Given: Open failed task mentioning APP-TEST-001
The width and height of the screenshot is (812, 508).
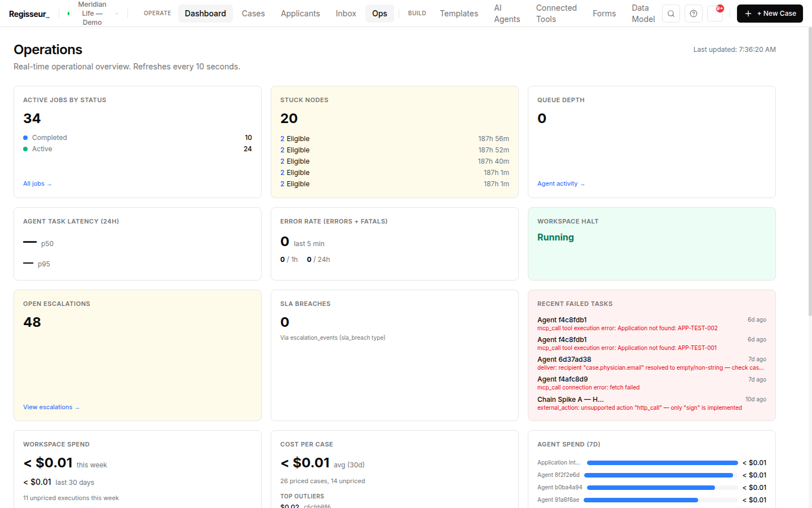Looking at the screenshot, I should [x=652, y=344].
